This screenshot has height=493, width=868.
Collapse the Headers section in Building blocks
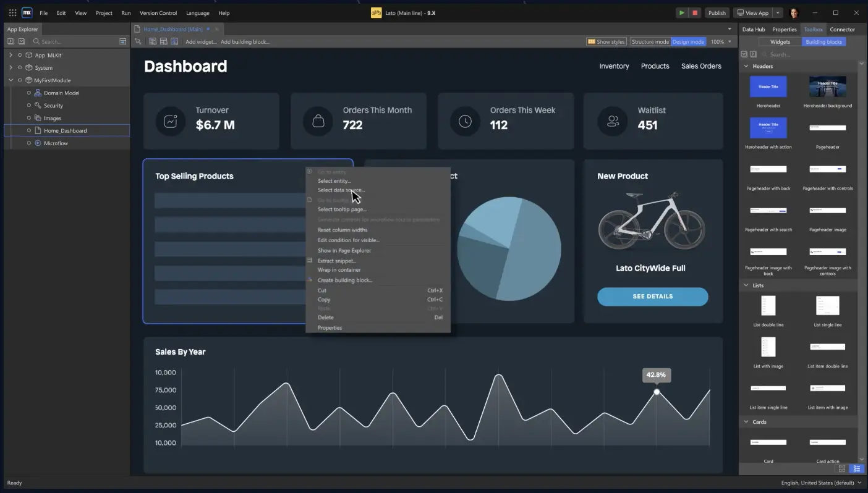[746, 66]
